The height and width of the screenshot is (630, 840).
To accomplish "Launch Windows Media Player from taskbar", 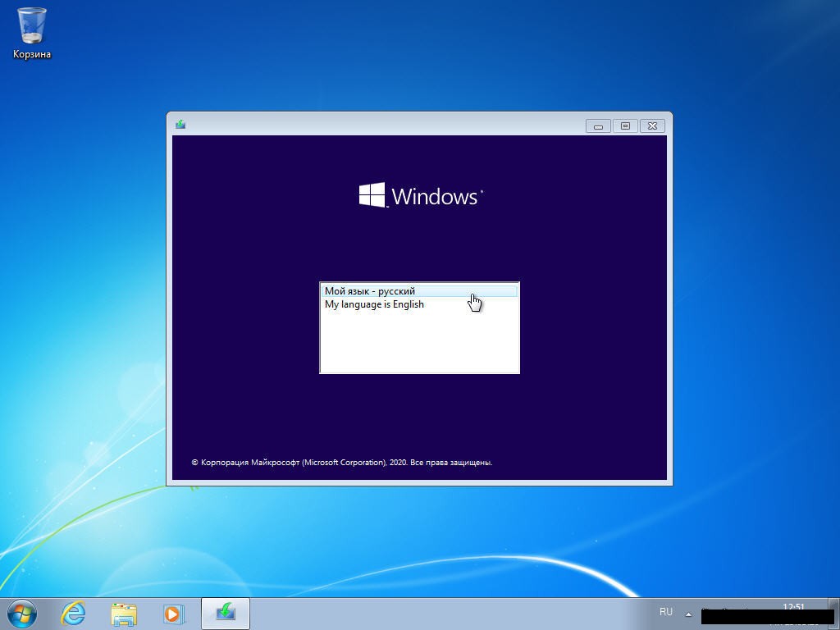I will click(174, 614).
